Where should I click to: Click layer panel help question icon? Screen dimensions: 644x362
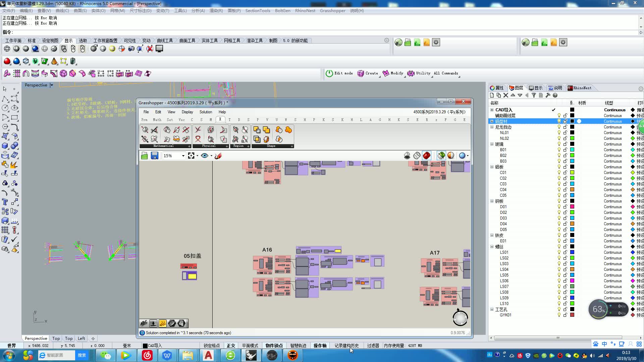point(555,95)
